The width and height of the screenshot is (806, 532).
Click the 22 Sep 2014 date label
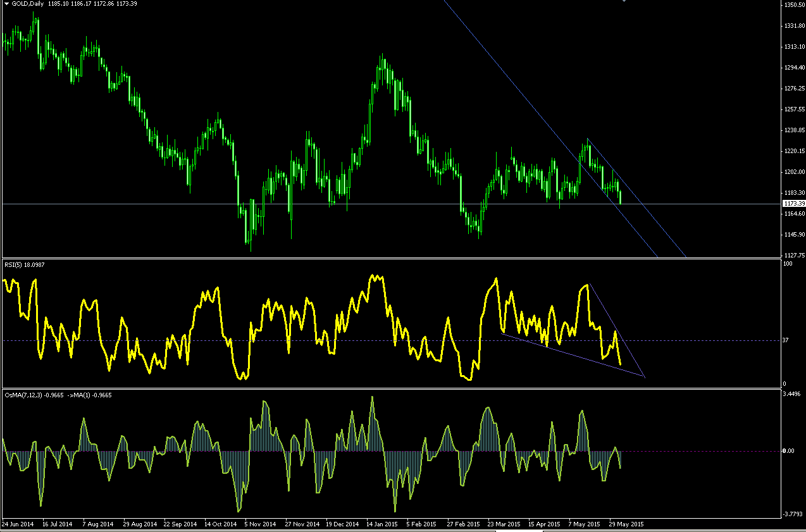pos(180,524)
